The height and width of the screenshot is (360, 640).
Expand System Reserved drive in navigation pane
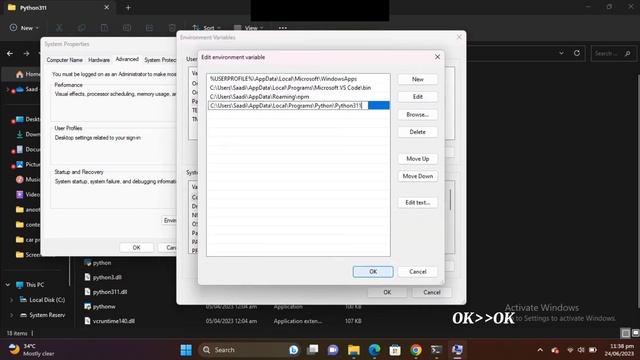tap(11, 315)
